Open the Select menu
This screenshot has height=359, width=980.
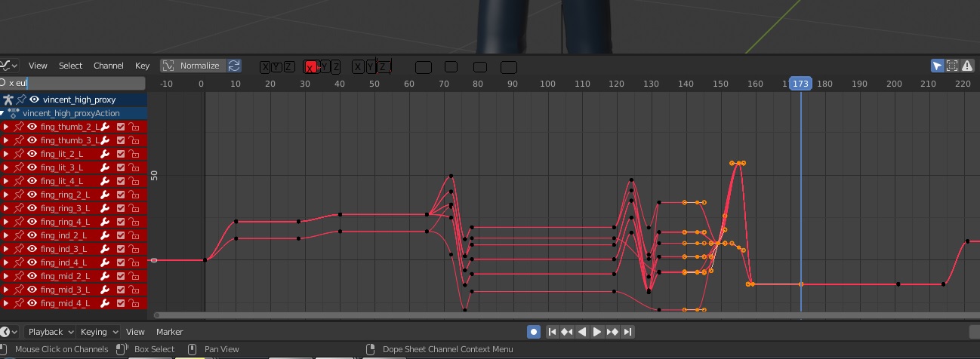pyautogui.click(x=70, y=66)
